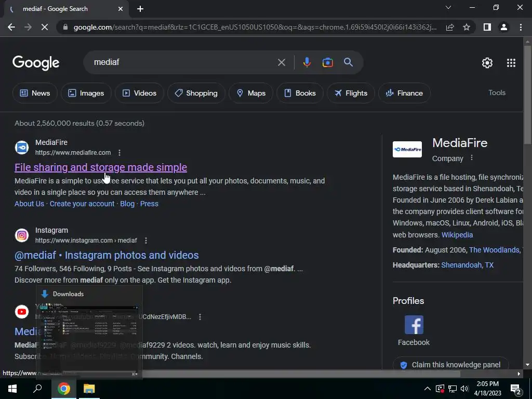Submit search with magnifying glass icon
532x399 pixels.
pos(348,62)
